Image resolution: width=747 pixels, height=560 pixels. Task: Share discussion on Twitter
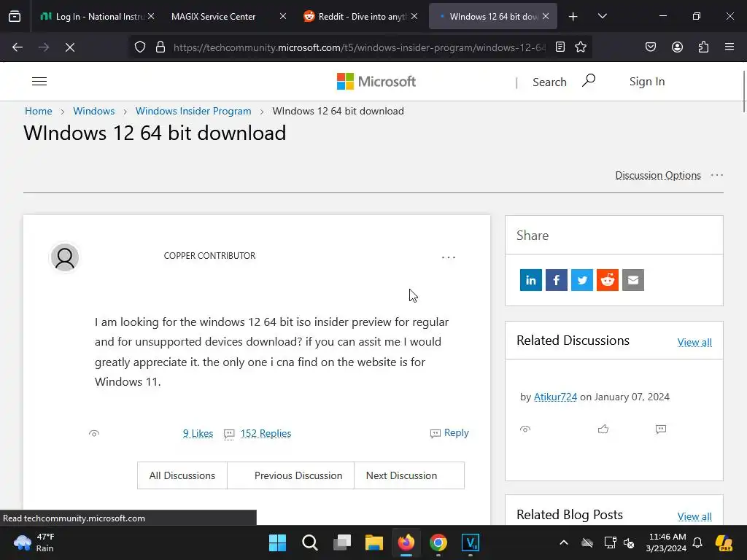[x=582, y=280]
